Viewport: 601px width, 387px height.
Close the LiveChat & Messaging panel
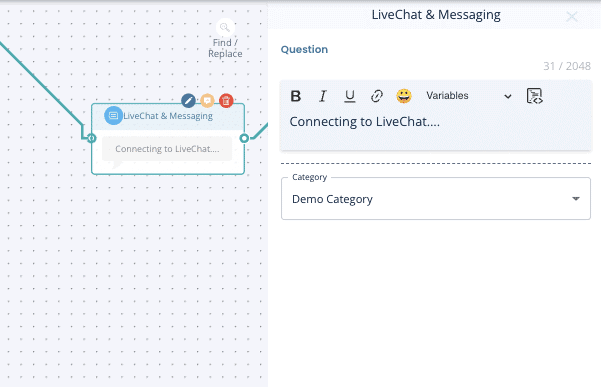572,16
